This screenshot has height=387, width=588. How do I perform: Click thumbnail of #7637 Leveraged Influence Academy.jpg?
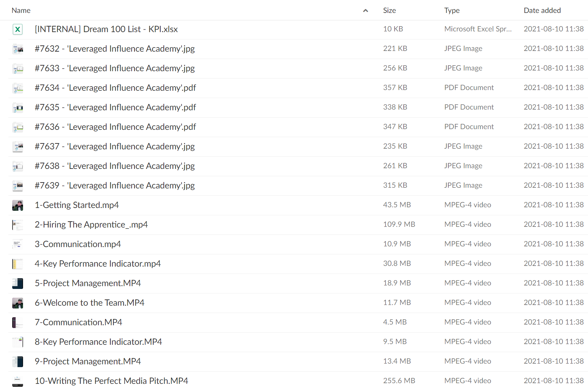17,147
